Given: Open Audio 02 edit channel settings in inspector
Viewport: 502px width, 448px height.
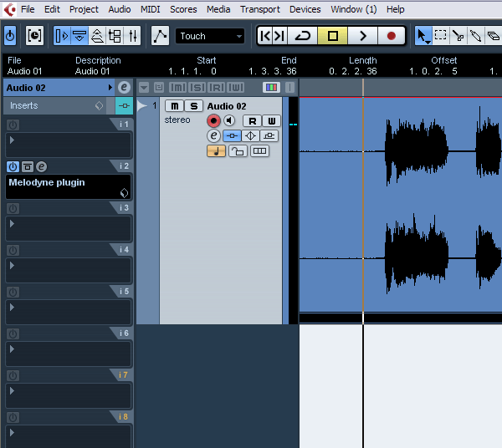Looking at the screenshot, I should tap(124, 87).
